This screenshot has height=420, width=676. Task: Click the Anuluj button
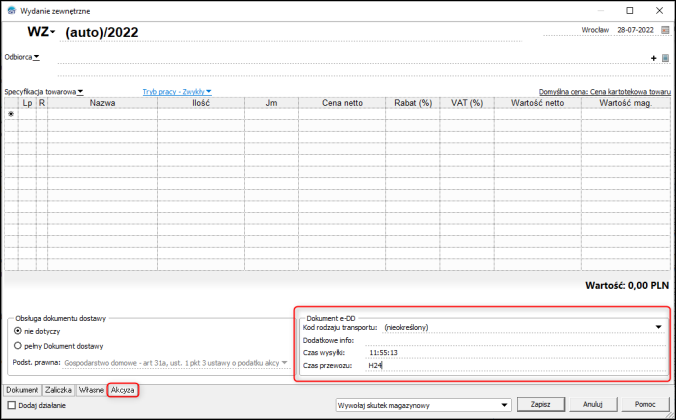click(x=593, y=404)
